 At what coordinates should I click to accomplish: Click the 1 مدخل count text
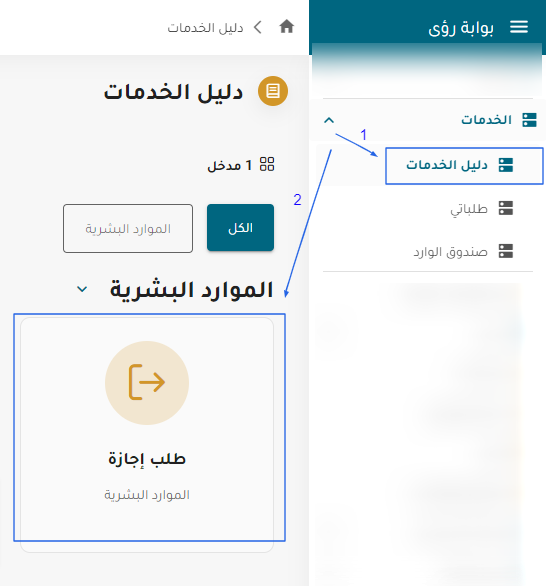click(230, 165)
